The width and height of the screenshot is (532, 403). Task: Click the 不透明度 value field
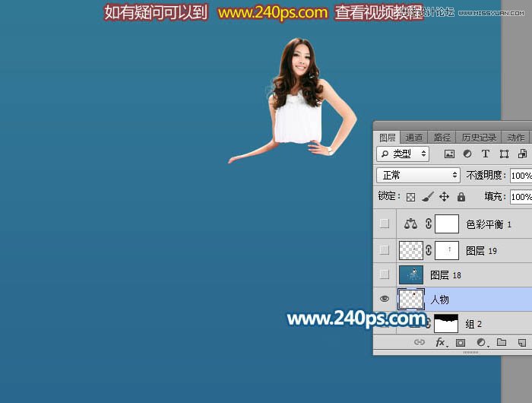[521, 175]
